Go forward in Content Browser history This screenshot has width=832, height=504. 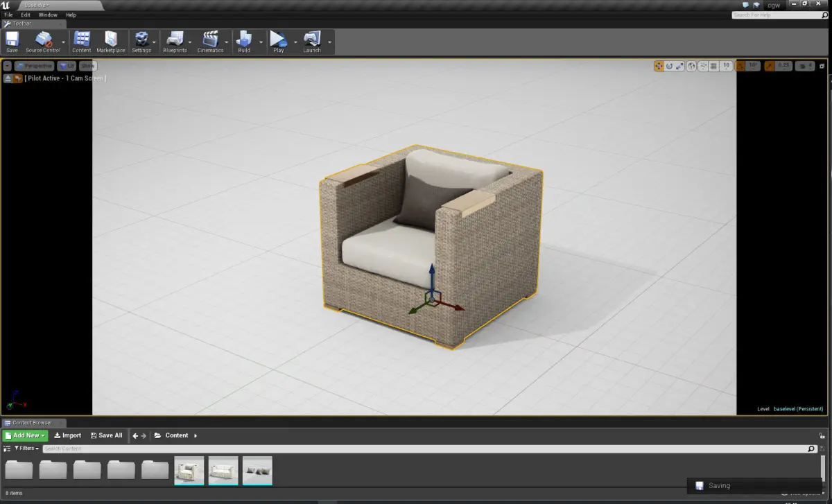(x=144, y=435)
